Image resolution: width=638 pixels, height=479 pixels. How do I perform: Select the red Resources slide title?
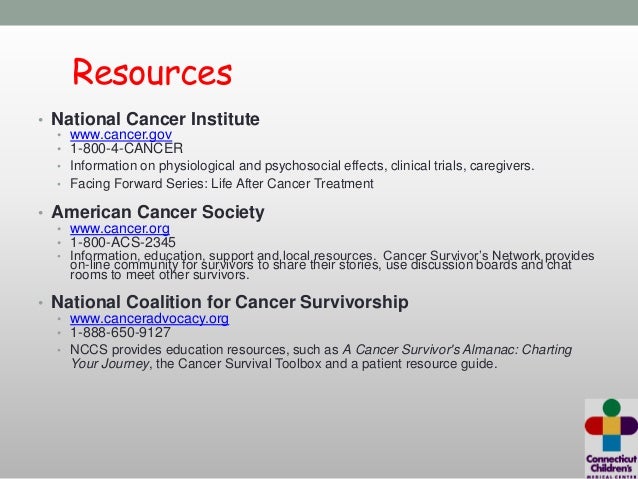(152, 72)
